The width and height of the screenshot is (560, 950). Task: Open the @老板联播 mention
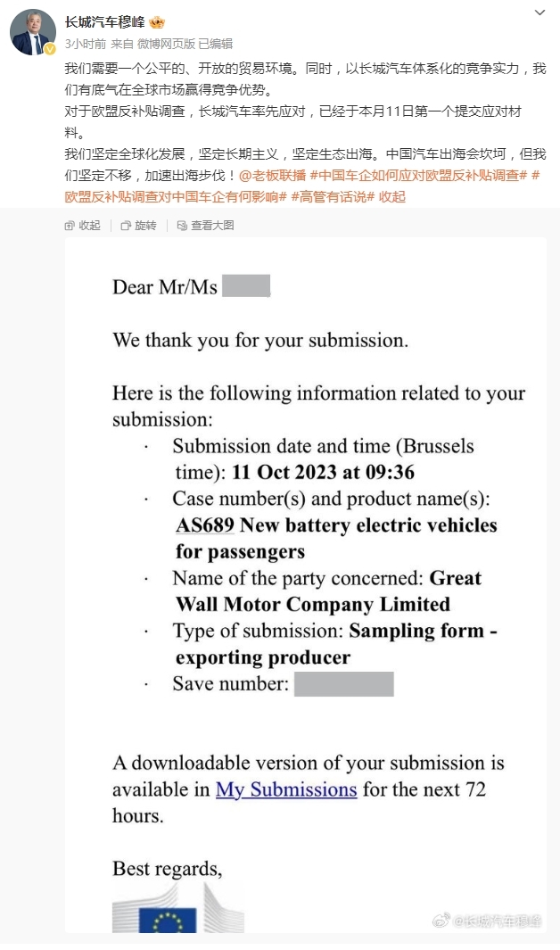pos(271,175)
